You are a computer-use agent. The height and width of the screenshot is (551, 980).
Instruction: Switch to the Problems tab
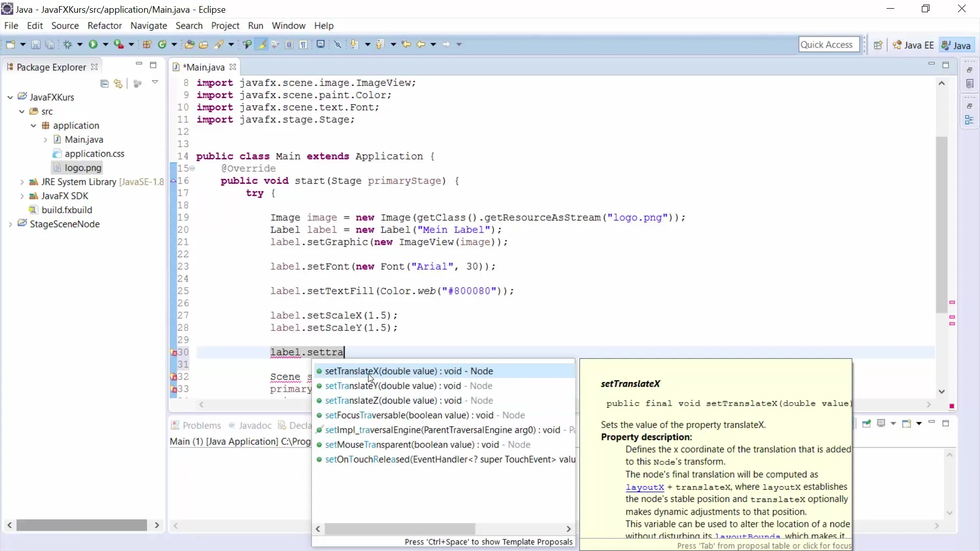(x=196, y=425)
